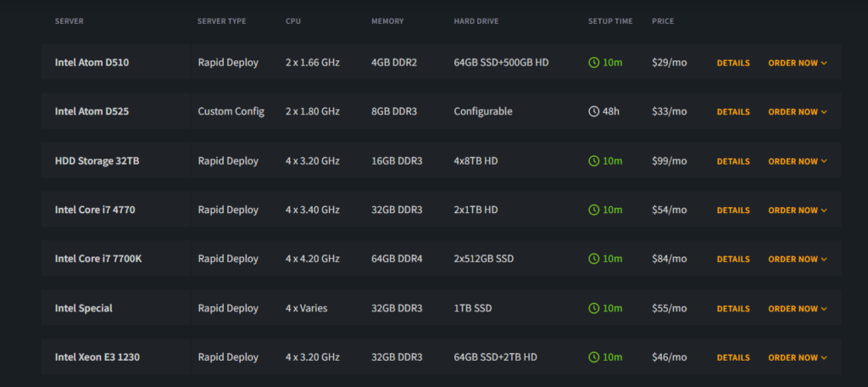Click the 4 x 4.20 GHz CPU cell
This screenshot has width=868, height=387.
[x=313, y=259]
